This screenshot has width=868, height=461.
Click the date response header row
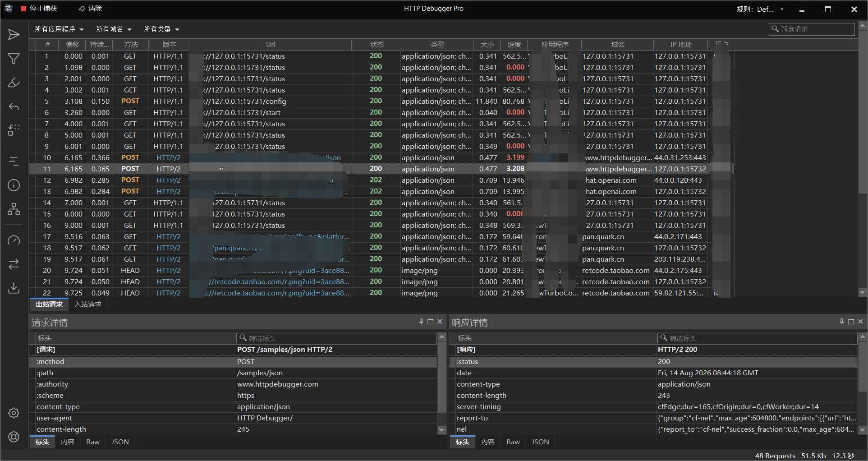654,373
